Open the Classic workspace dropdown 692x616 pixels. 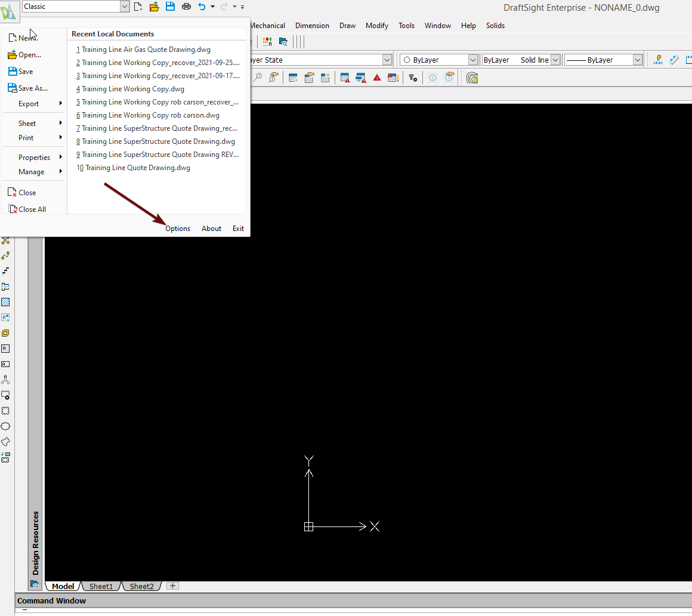tap(125, 7)
